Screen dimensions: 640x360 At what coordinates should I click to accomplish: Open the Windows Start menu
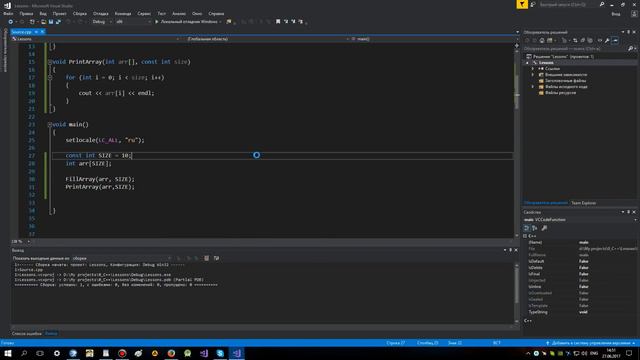(x=8, y=353)
